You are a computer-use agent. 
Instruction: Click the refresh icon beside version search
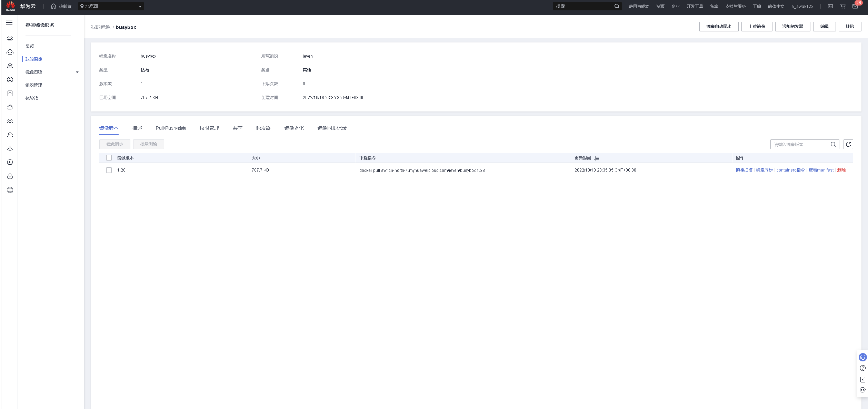click(848, 144)
